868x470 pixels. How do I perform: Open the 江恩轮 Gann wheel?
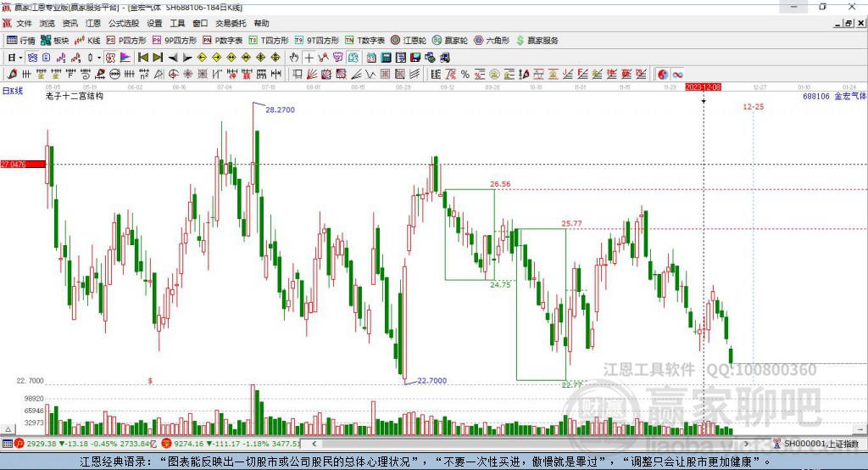409,41
